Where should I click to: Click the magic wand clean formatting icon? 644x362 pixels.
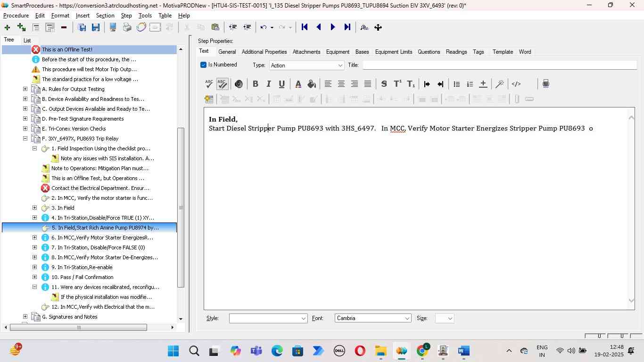coord(500,84)
